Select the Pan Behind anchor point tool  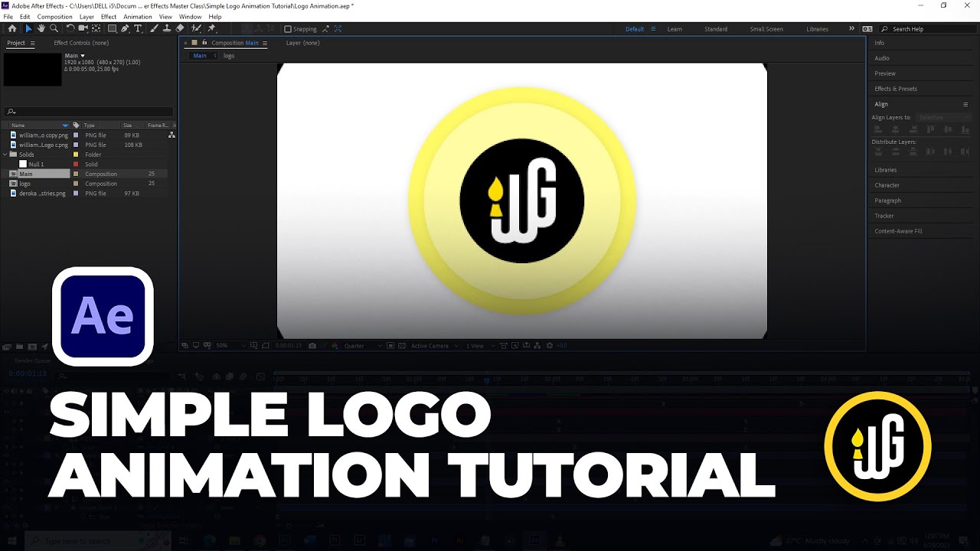click(96, 28)
